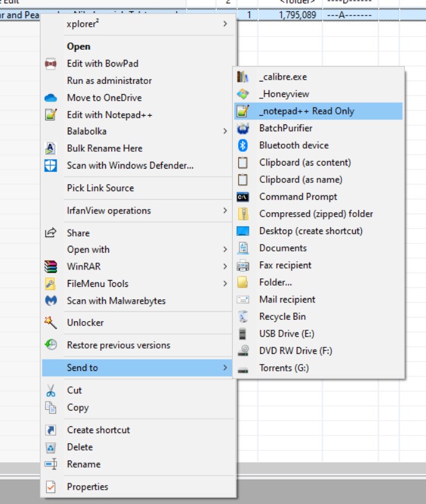This screenshot has width=426, height=504.
Task: Click the Properties checkmark icon
Action: [x=50, y=487]
